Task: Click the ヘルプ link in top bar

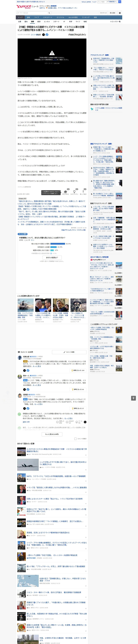Action: (94, 2)
